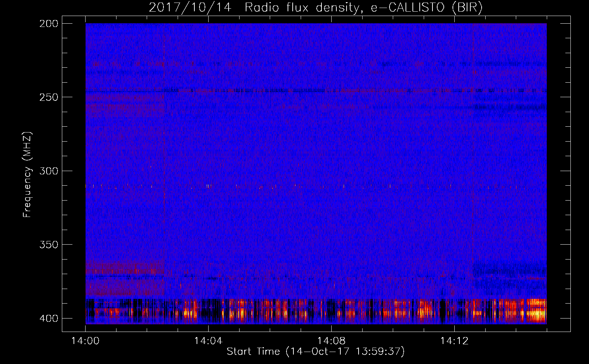The height and width of the screenshot is (364, 589).
Task: Click the 'Frequency (MHZ)' axis label
Action: click(27, 175)
